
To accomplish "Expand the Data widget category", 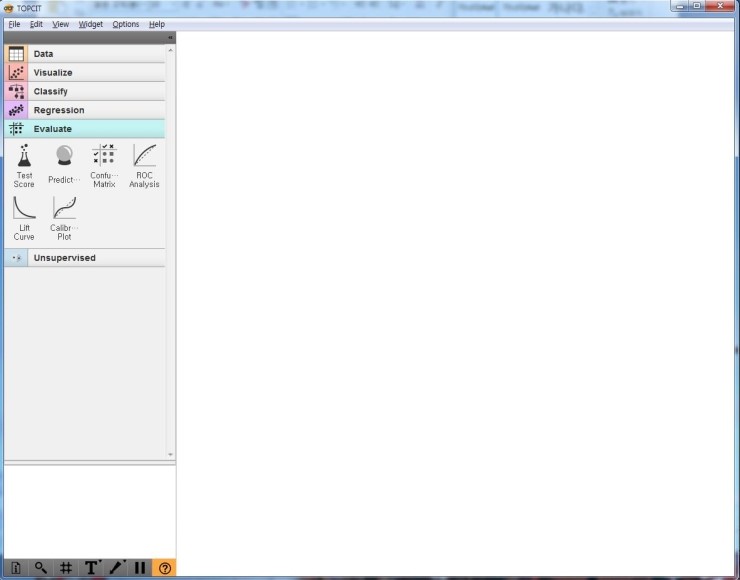I will pos(85,54).
